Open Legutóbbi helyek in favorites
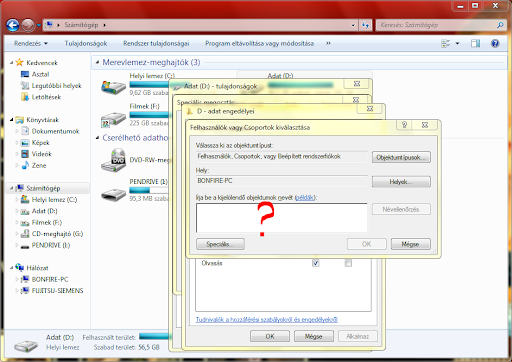The image size is (512, 362). click(56, 86)
